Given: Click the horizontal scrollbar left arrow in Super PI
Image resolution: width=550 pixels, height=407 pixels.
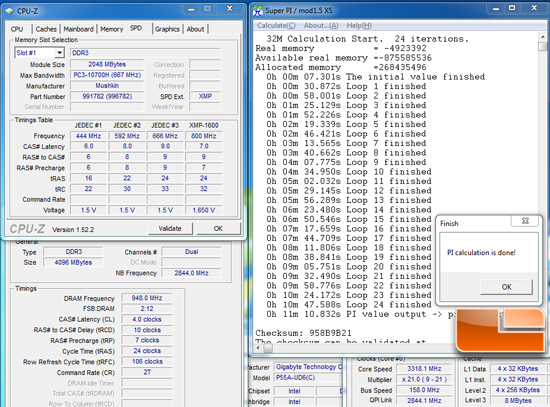Looking at the screenshot, I should click(x=258, y=348).
